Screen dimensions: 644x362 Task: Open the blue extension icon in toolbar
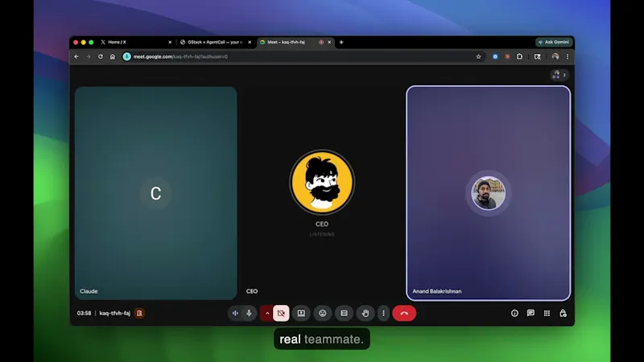[x=495, y=56]
